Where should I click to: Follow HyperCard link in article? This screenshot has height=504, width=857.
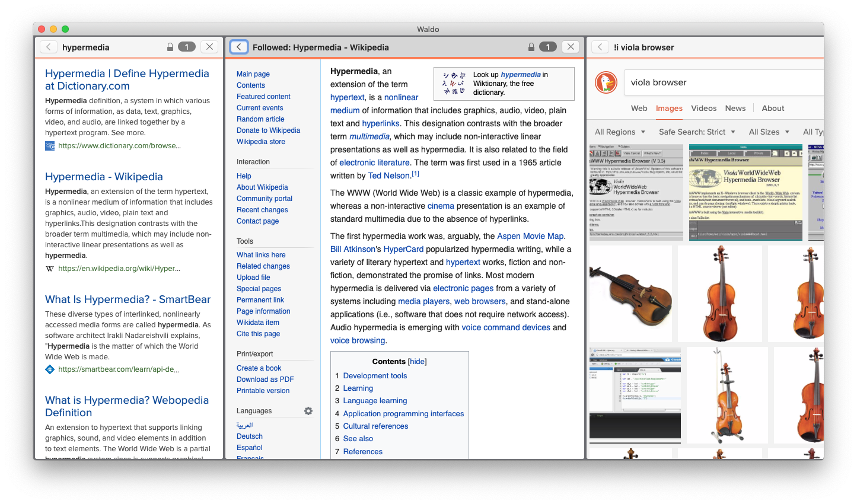click(x=403, y=249)
